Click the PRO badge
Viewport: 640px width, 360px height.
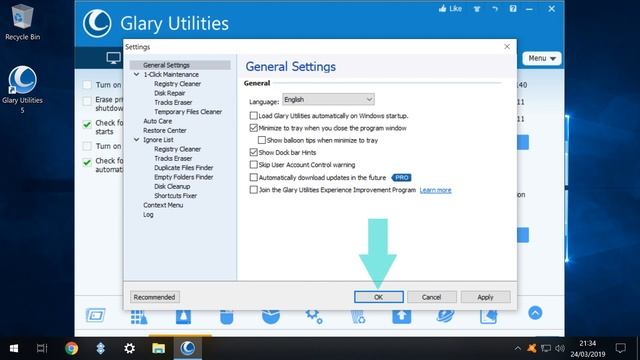click(402, 177)
